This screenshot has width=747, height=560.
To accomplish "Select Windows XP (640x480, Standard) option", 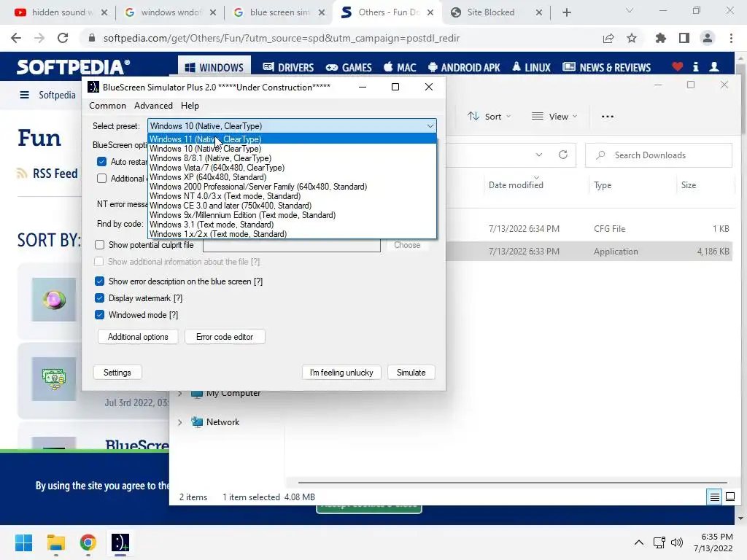I will point(292,177).
